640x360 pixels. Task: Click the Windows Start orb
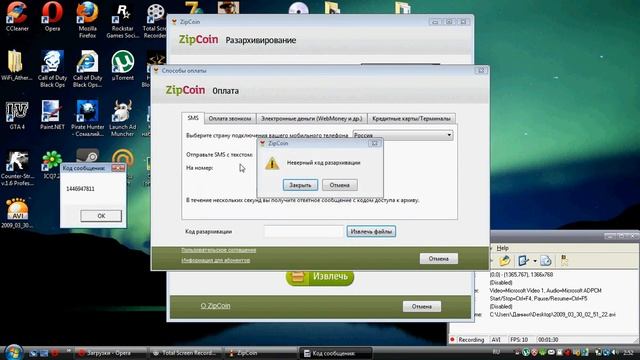13,352
